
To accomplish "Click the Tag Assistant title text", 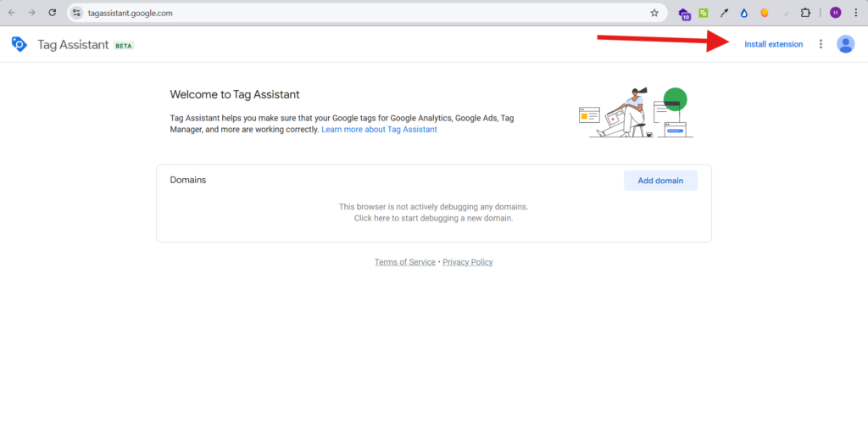I will pos(73,45).
